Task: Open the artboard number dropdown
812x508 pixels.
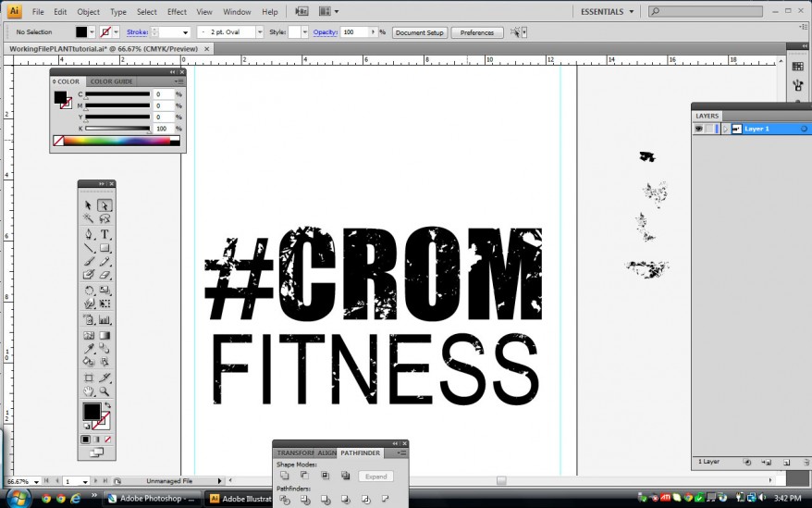Action: (x=85, y=481)
